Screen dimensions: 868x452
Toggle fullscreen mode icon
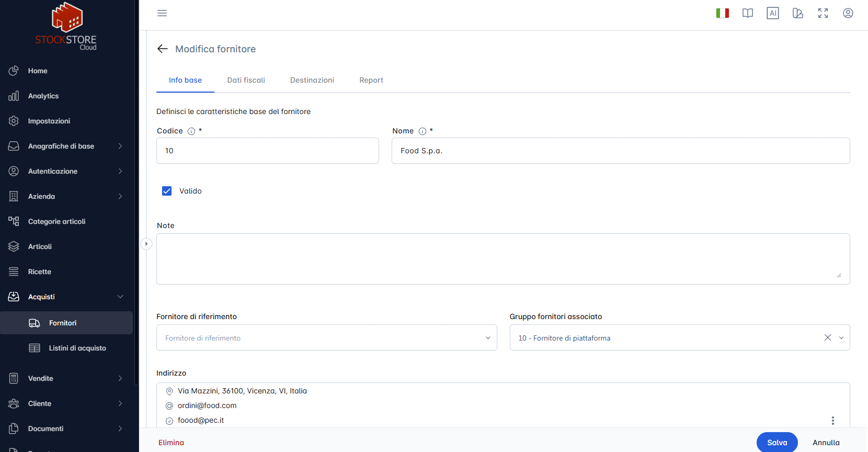(823, 13)
